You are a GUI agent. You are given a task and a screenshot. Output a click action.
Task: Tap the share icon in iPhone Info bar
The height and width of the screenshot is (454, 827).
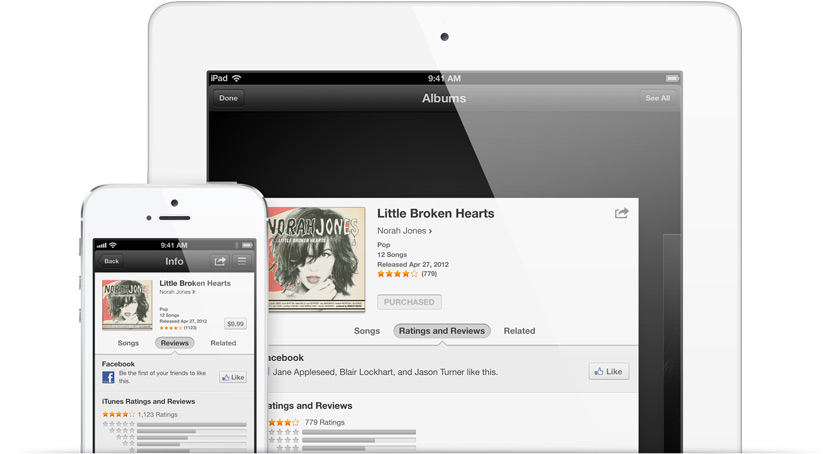(219, 261)
